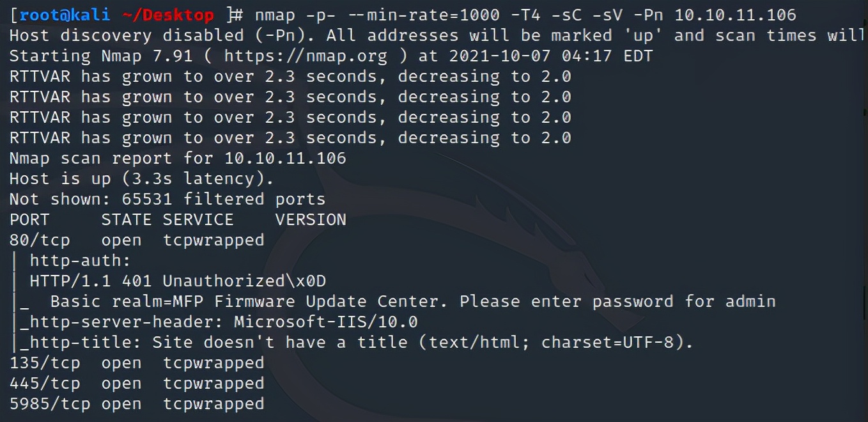Select the 445/tcp port entry

click(x=45, y=383)
